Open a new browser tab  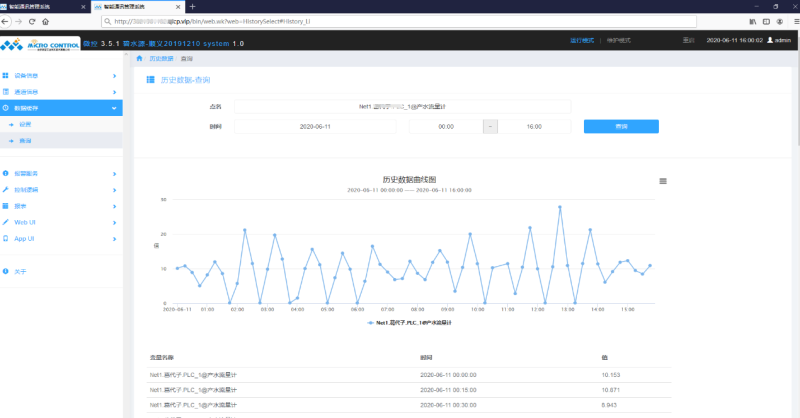click(192, 7)
